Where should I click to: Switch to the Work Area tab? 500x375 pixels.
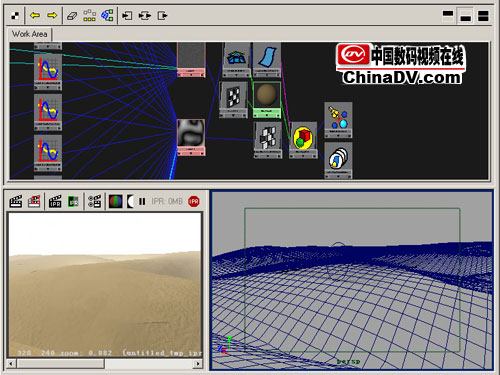29,34
